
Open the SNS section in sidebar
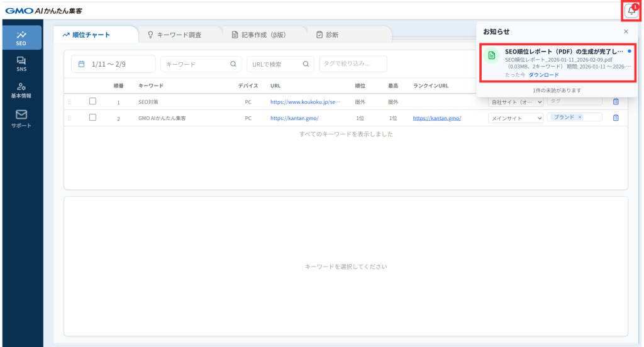pos(21,63)
